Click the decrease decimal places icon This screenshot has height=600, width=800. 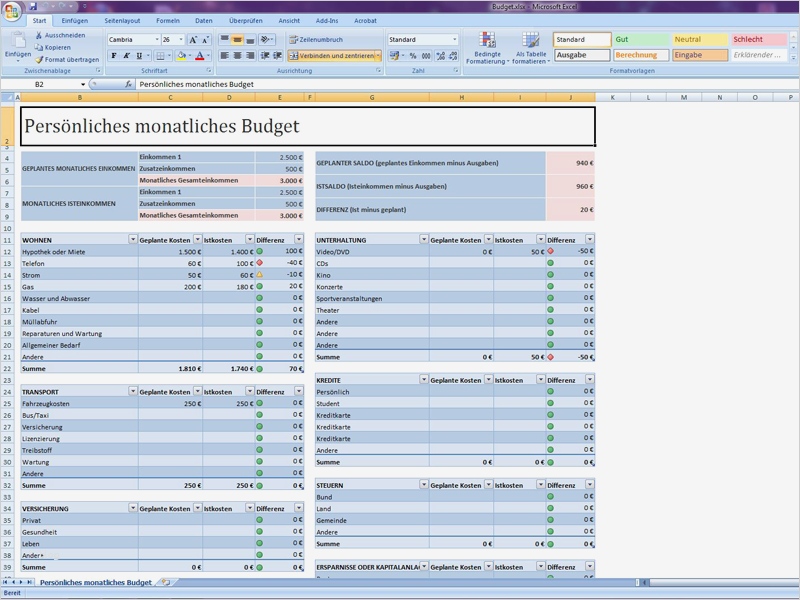pyautogui.click(x=453, y=56)
